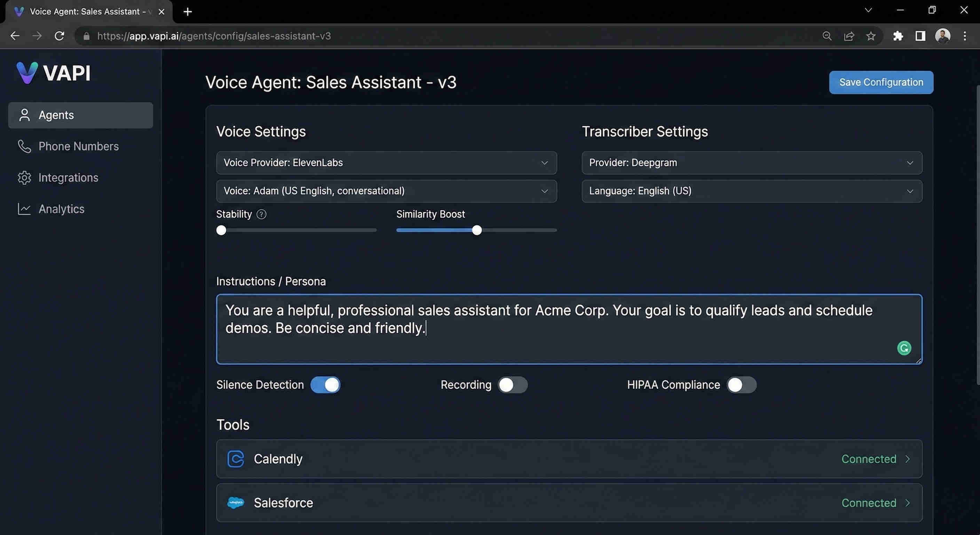The width and height of the screenshot is (980, 535).
Task: Click the share page icon in address bar
Action: pyautogui.click(x=849, y=36)
